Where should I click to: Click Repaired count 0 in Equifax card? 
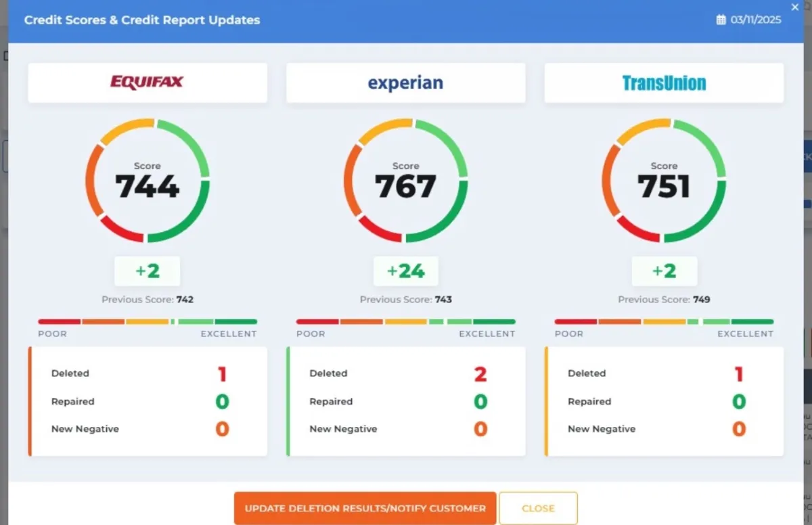[222, 401]
